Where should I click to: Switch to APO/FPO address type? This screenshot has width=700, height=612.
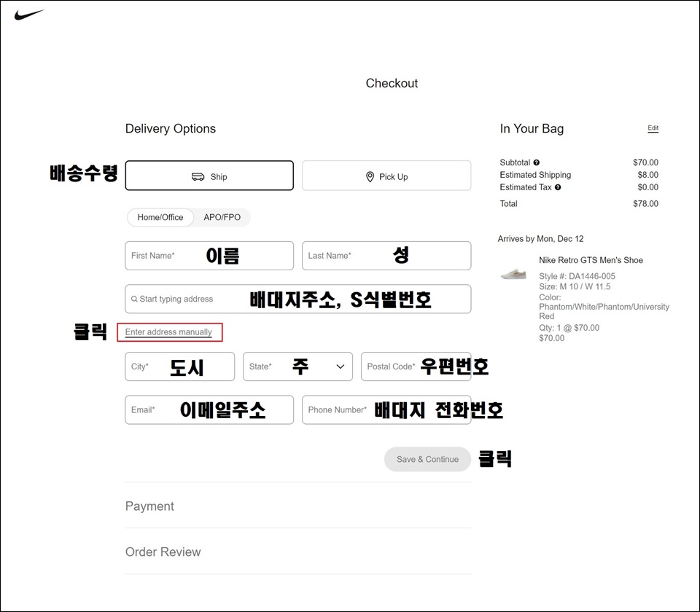tap(222, 217)
